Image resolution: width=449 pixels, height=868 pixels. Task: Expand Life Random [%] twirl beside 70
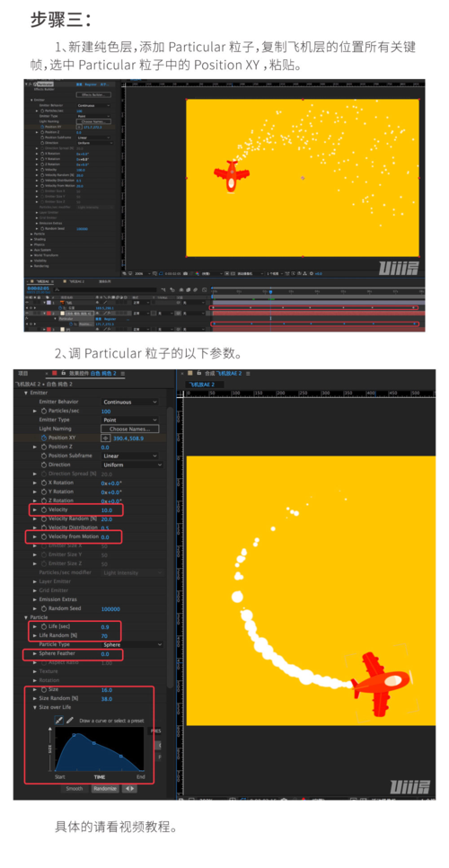pyautogui.click(x=35, y=635)
